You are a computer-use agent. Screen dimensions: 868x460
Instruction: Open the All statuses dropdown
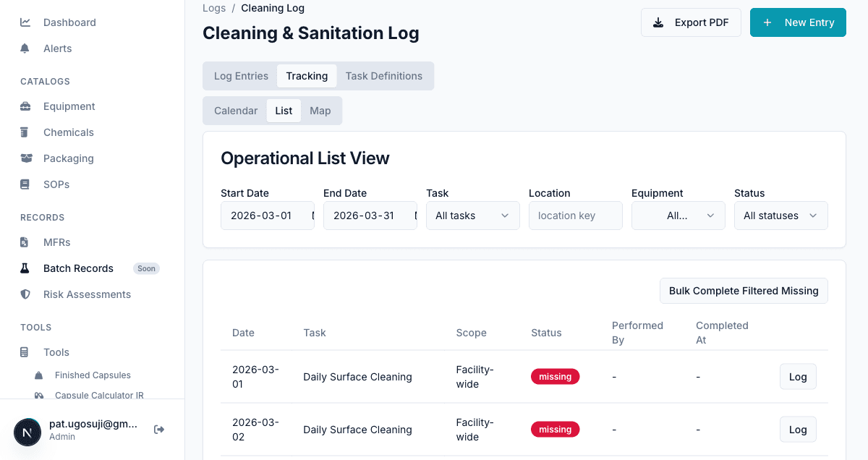[780, 215]
